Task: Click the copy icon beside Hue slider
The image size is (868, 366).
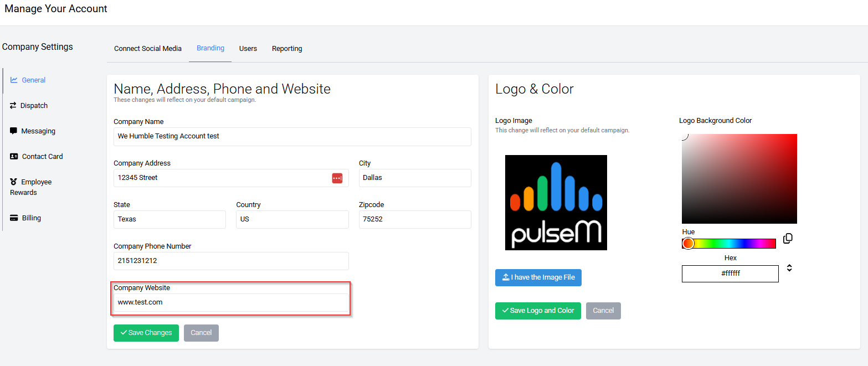Action: pyautogui.click(x=788, y=239)
